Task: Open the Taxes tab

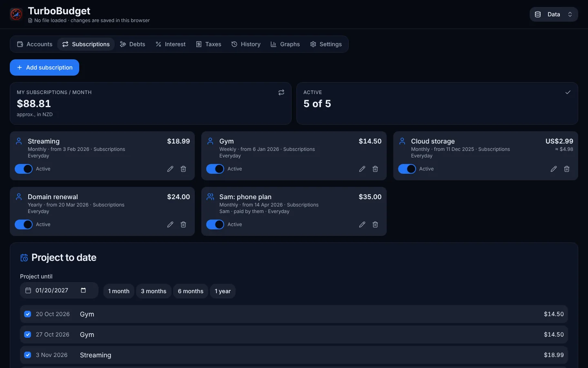Action: (209, 44)
